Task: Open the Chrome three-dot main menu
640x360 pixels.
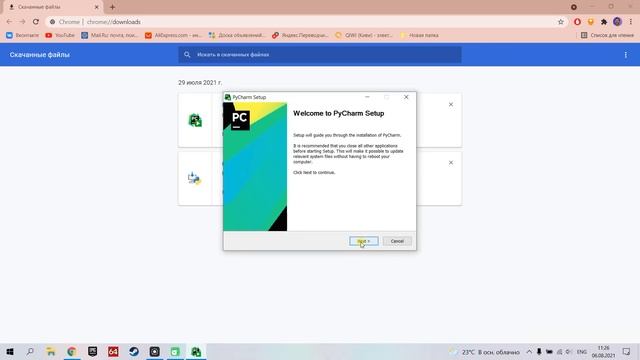Action: click(x=631, y=22)
